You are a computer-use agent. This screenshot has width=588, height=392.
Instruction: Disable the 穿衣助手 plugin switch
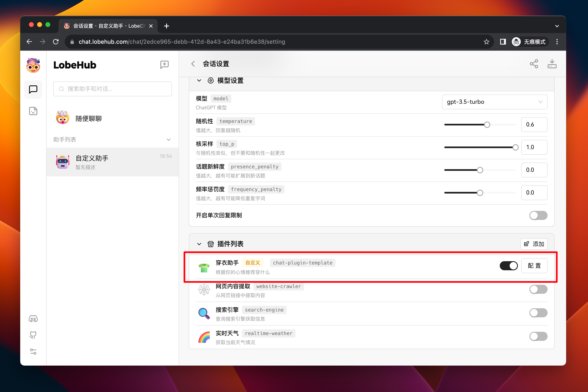[509, 266]
